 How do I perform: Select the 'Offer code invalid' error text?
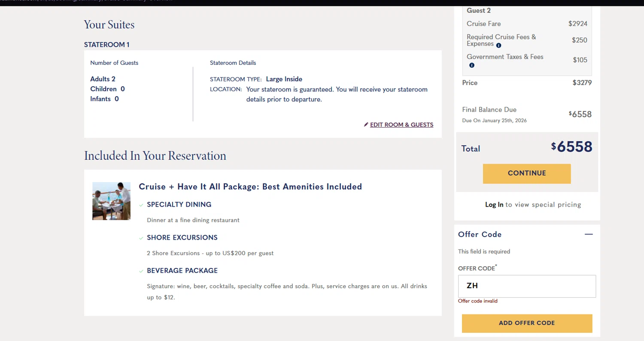point(478,301)
